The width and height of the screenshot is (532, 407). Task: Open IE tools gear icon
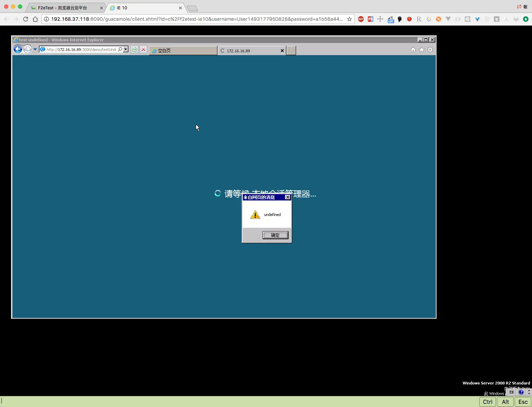(430, 50)
